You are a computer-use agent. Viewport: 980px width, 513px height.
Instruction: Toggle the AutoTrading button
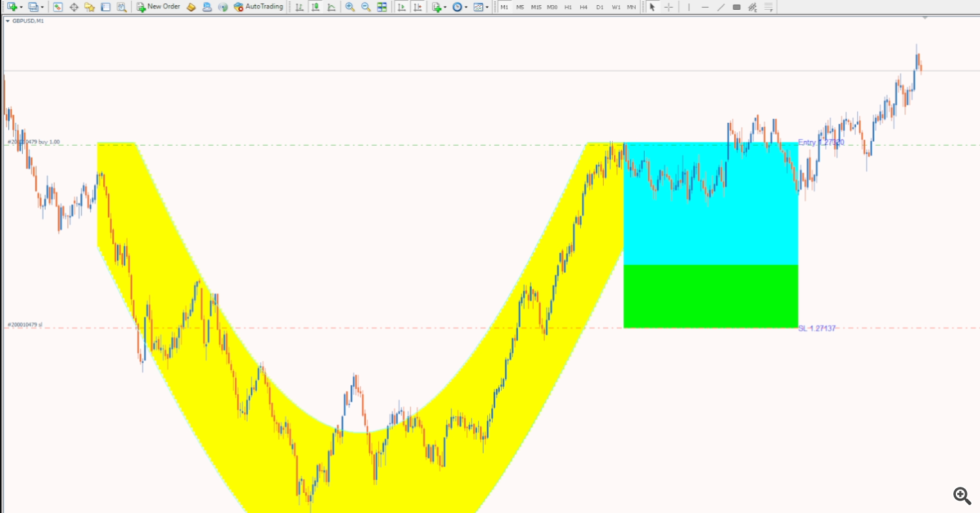tap(259, 7)
